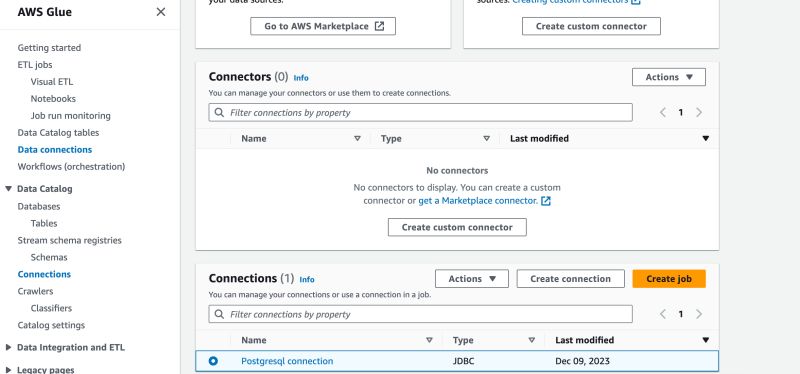Screen dimensions: 800x374
Task: Open Crawlers page
Action: click(x=35, y=291)
